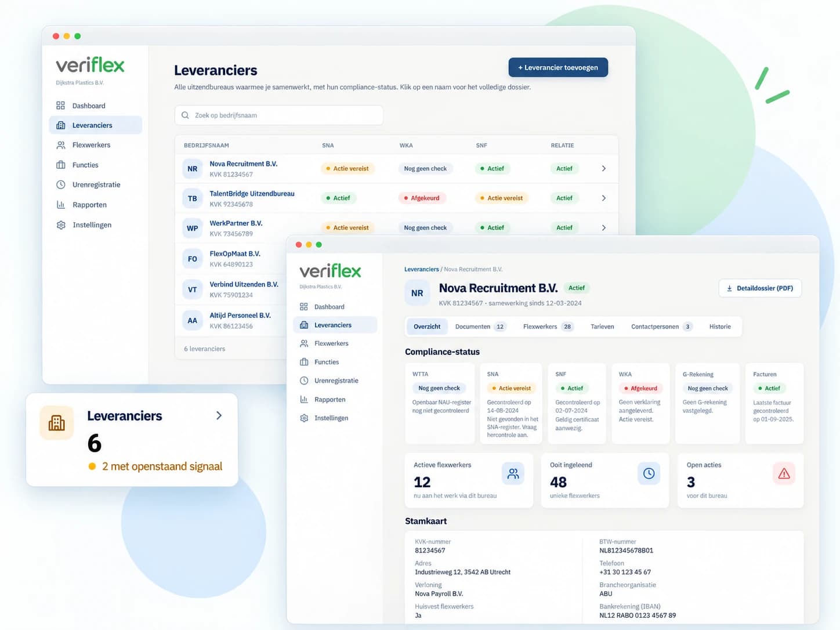840x630 pixels.
Task: Select Flexwerkers tab with count 28
Action: (548, 327)
